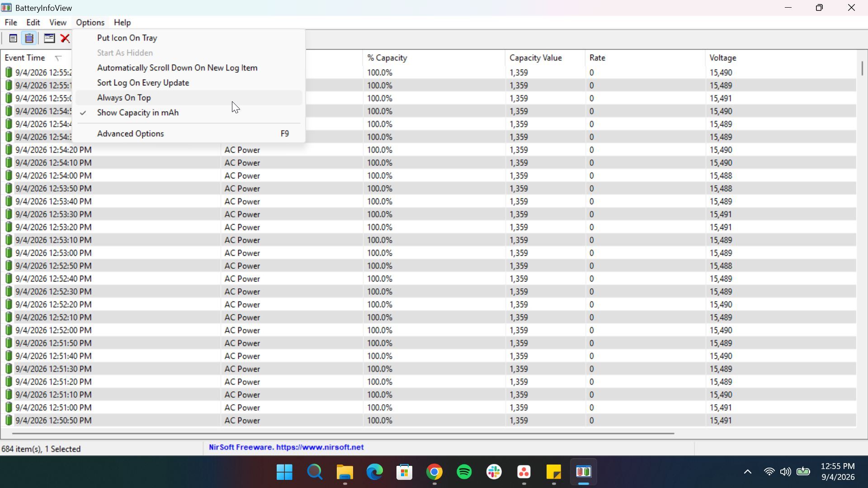Switch to Google Chrome on the taskbar
The width and height of the screenshot is (868, 488).
pyautogui.click(x=434, y=473)
